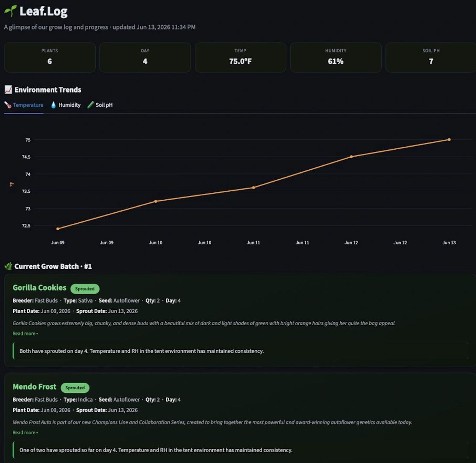Select the PLANTS 6 stat card
The width and height of the screenshot is (476, 463).
click(x=50, y=58)
